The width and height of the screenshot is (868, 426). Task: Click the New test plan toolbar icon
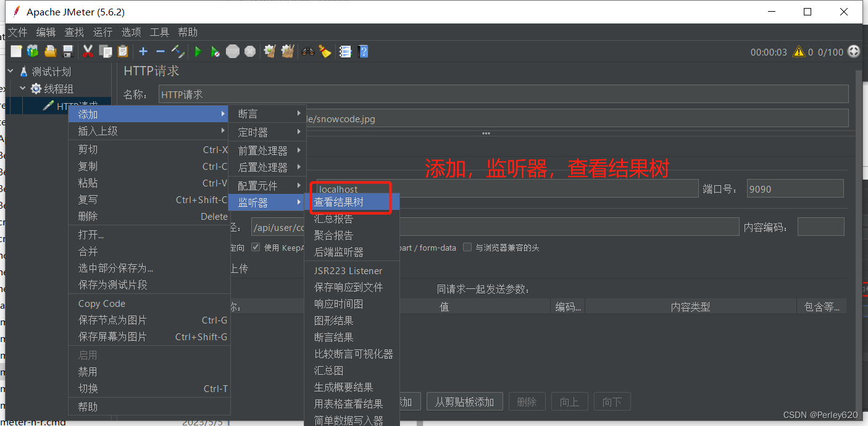tap(16, 52)
